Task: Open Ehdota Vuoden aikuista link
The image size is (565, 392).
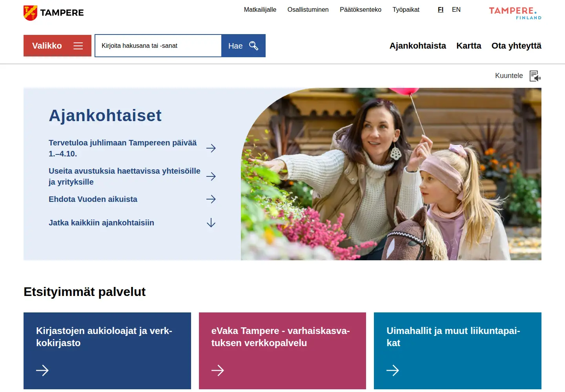Action: [x=93, y=199]
